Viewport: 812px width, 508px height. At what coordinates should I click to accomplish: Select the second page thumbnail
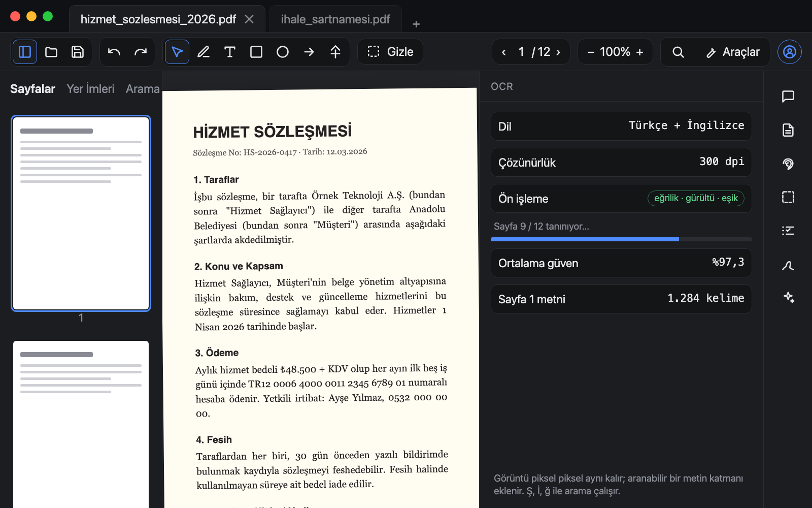click(81, 424)
